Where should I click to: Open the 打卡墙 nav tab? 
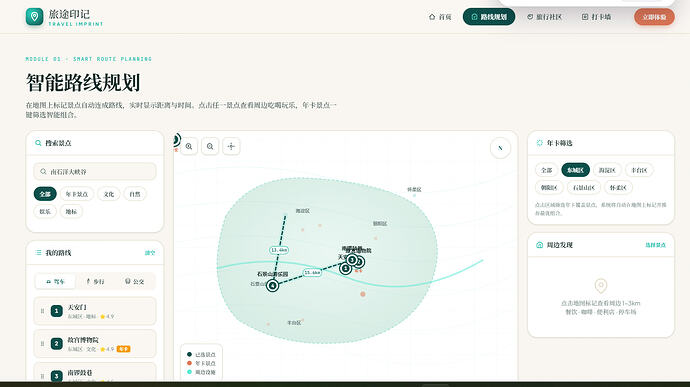tap(596, 17)
